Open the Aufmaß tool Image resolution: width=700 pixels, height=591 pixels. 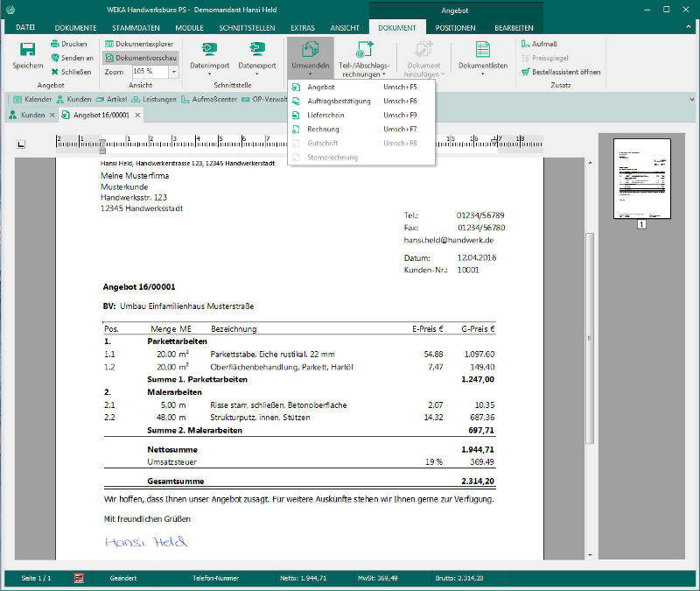pos(539,44)
